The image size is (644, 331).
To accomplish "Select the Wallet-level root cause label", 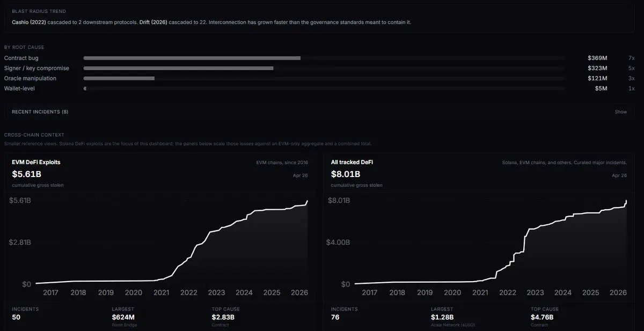I will point(19,89).
